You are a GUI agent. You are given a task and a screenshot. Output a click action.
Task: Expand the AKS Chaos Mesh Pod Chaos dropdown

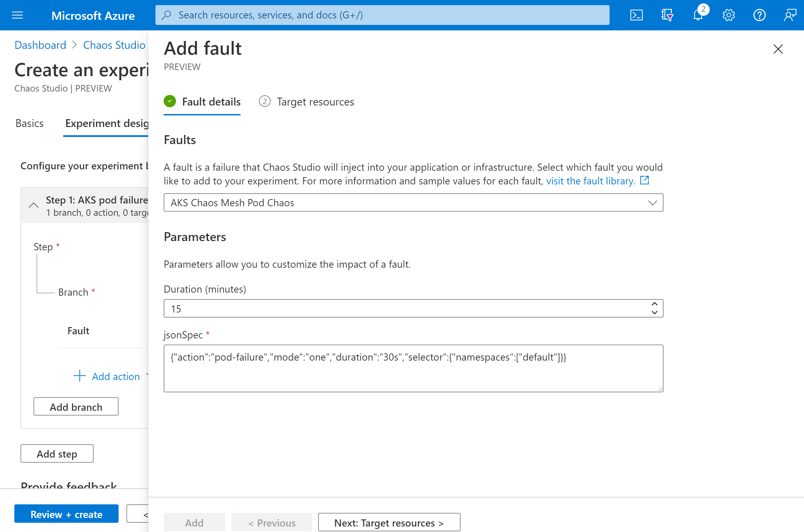tap(653, 202)
